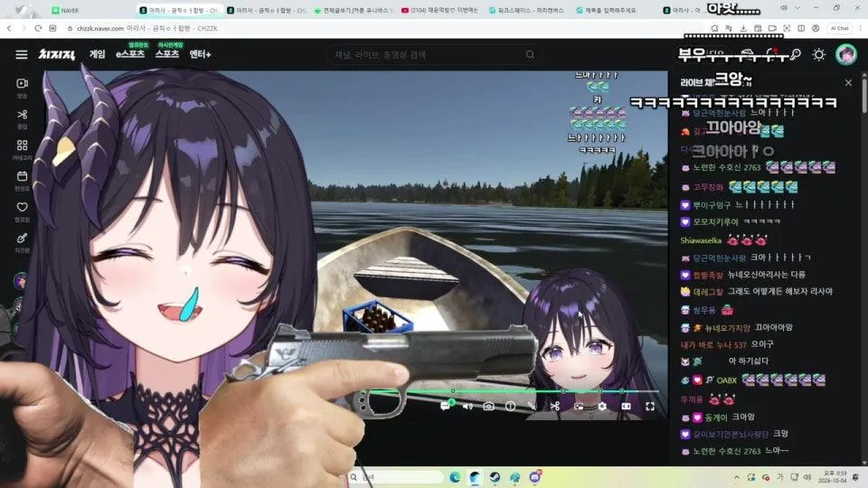The image size is (868, 488).
Task: Enter fullscreen video mode
Action: point(650,406)
